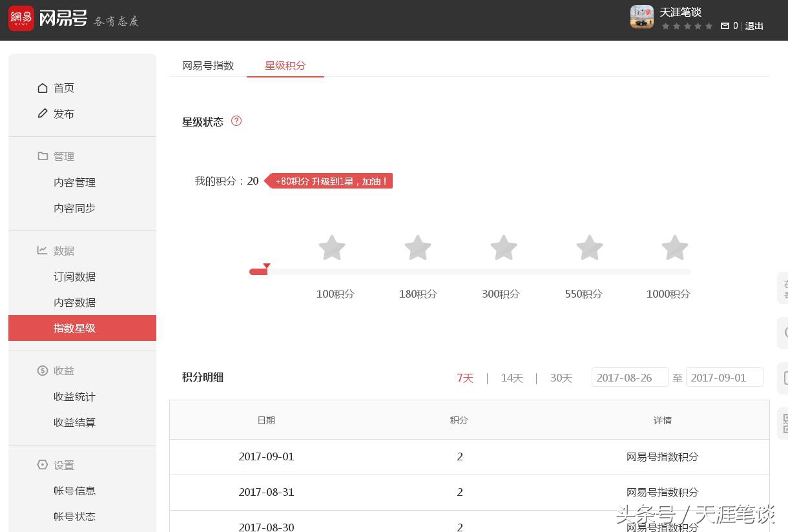Open the message envelope icon showing 0

click(x=725, y=26)
